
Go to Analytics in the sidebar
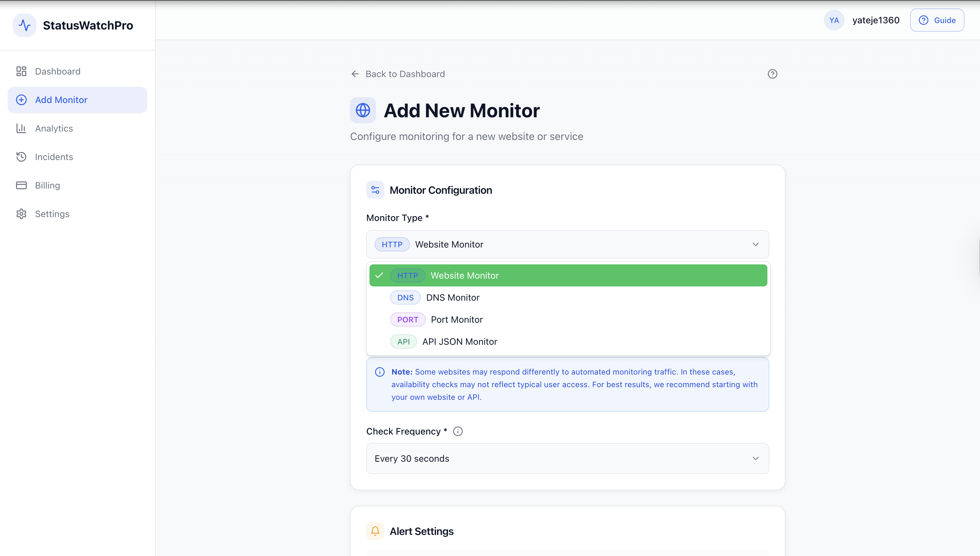point(53,128)
